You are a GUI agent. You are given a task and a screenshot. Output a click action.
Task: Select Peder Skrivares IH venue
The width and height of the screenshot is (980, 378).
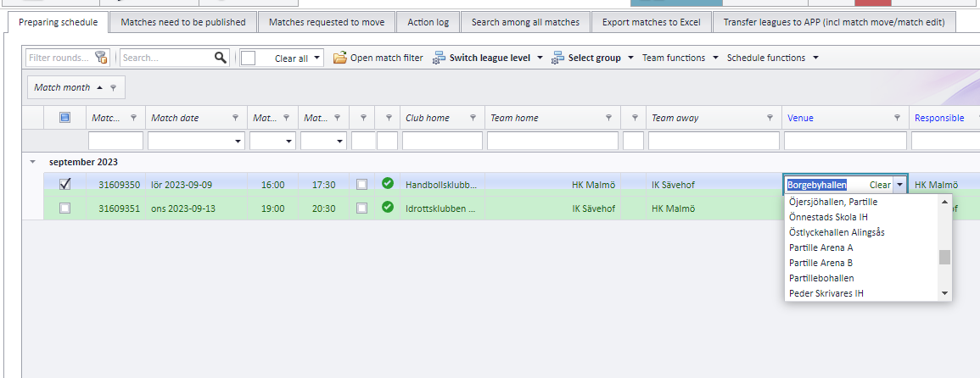tap(860, 293)
